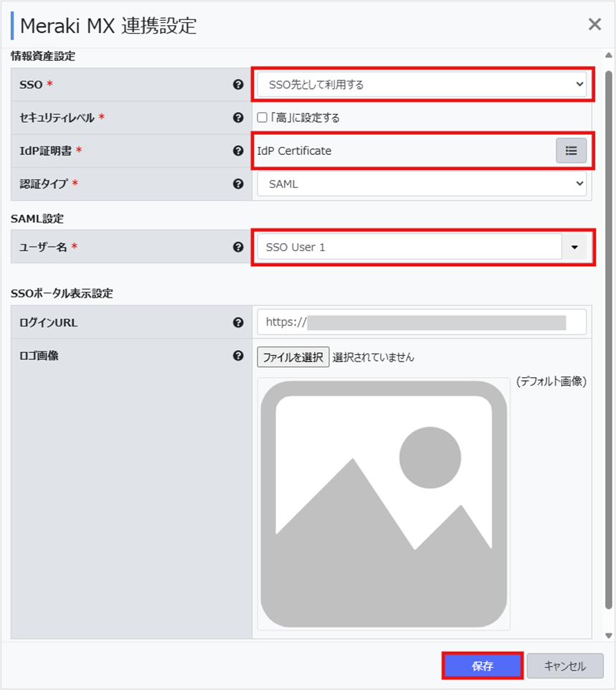Open the help icon next to SSO

[239, 84]
